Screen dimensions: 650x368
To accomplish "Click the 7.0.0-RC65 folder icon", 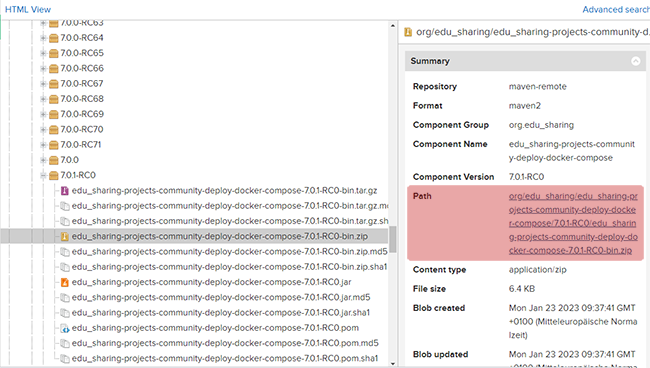I will tap(53, 53).
